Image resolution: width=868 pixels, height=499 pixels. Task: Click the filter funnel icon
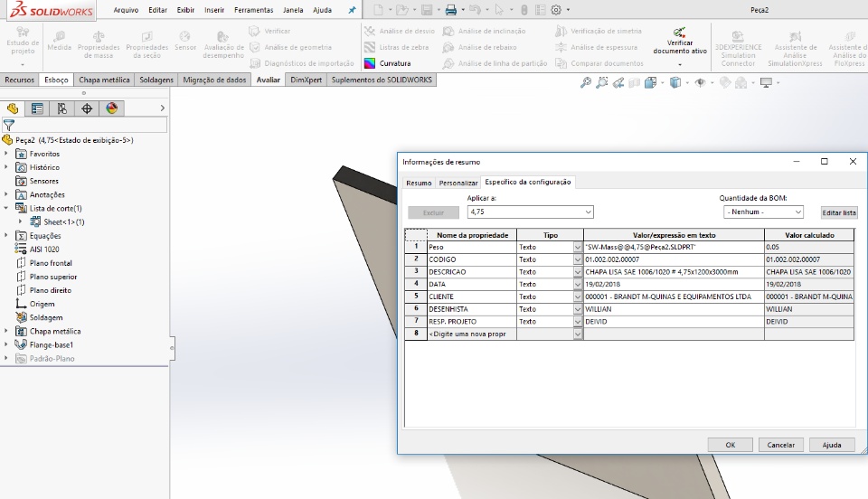(9, 125)
